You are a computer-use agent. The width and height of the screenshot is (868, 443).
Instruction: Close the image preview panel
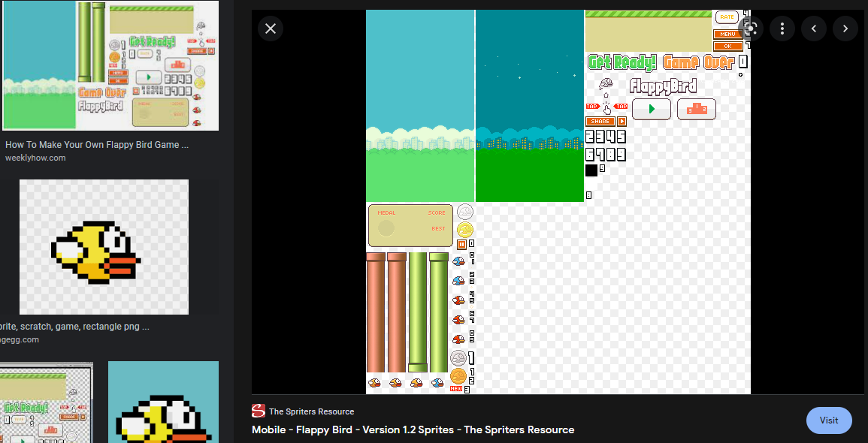pyautogui.click(x=271, y=29)
